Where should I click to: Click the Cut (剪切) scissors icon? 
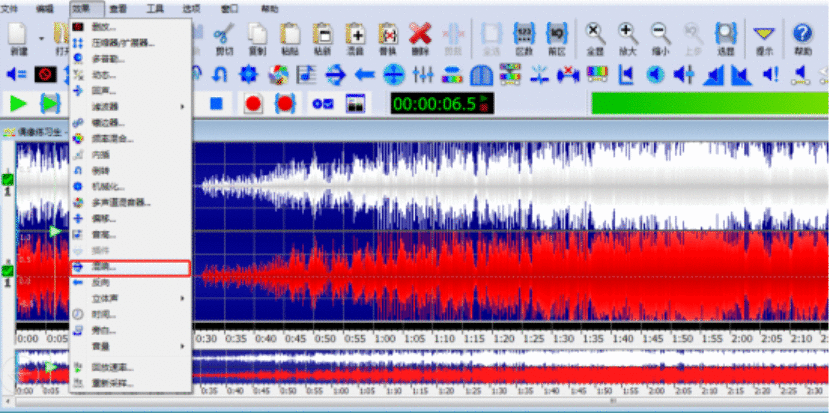222,38
